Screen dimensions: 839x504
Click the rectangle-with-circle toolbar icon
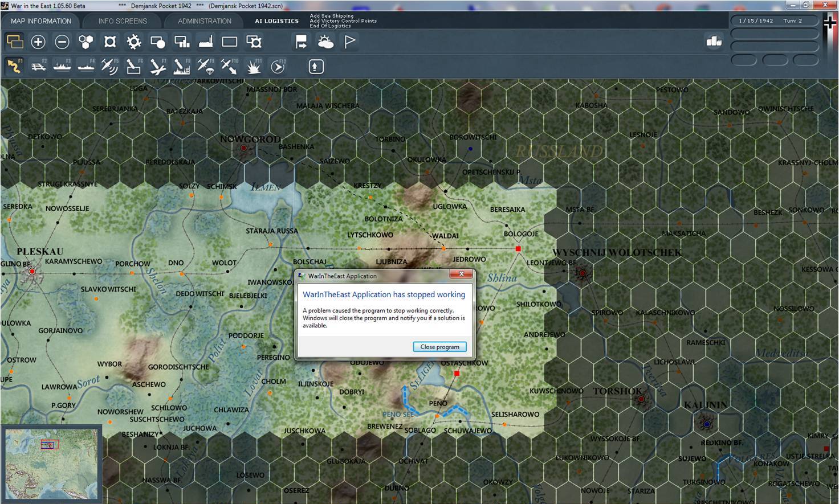click(x=158, y=42)
